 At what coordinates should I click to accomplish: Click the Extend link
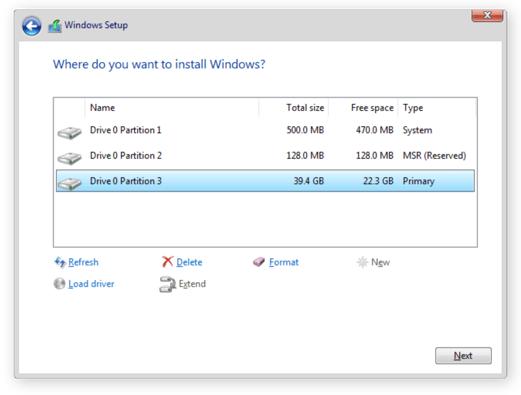[x=192, y=284]
